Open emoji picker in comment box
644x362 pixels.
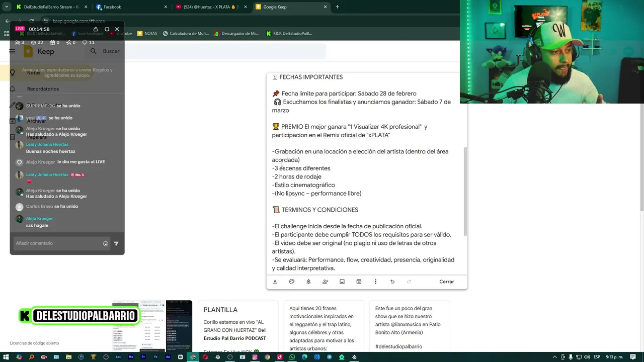pos(106,243)
